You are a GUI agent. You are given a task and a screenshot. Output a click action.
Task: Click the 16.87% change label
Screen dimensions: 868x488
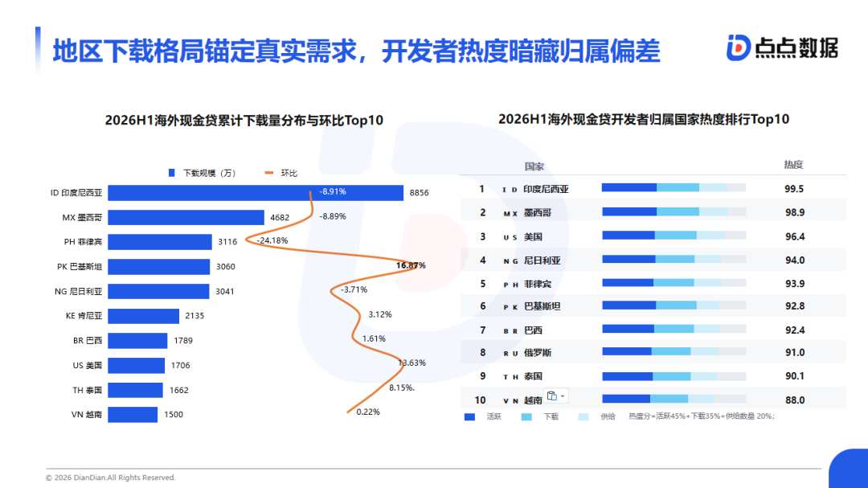411,265
